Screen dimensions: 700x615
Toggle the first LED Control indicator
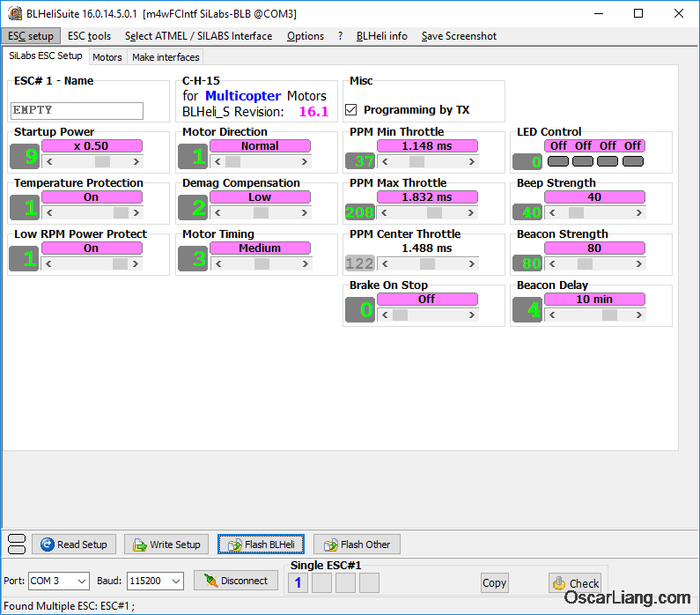(558, 161)
